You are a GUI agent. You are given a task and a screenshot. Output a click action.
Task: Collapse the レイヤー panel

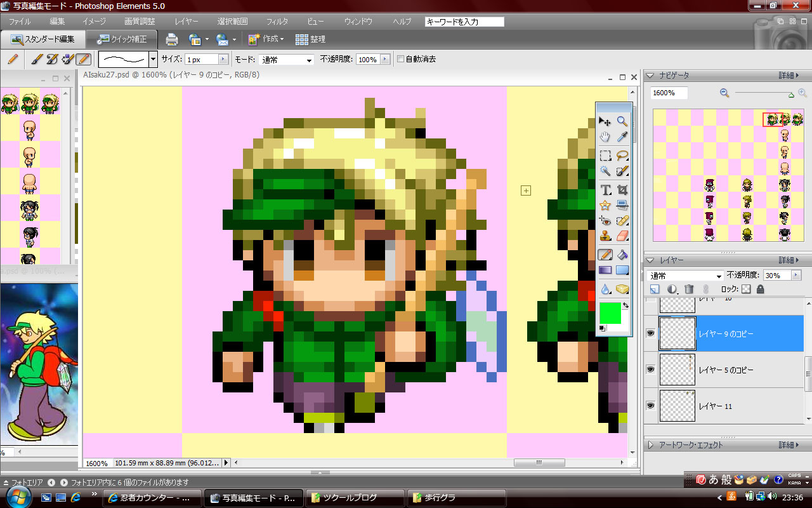650,260
